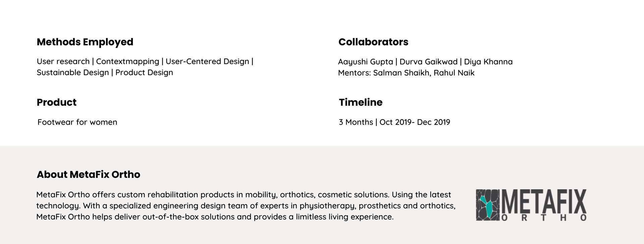The width and height of the screenshot is (644, 244).
Task: Click the About MetaFix Ortho heading
Action: pyautogui.click(x=88, y=175)
